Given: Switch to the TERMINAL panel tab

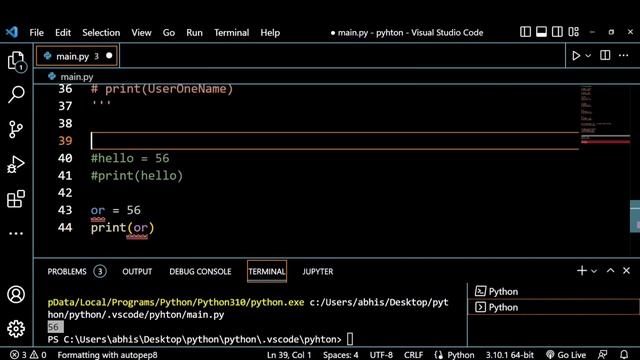Looking at the screenshot, I should coord(267,271).
